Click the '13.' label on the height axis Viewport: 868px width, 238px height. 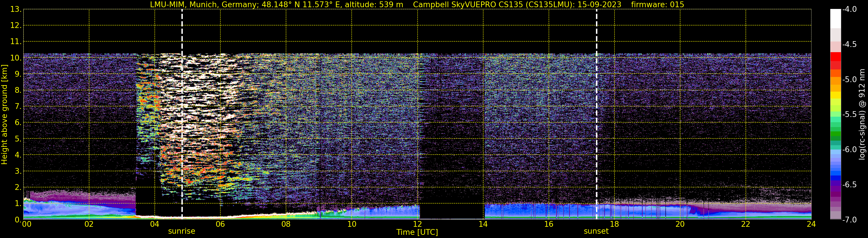(x=16, y=9)
